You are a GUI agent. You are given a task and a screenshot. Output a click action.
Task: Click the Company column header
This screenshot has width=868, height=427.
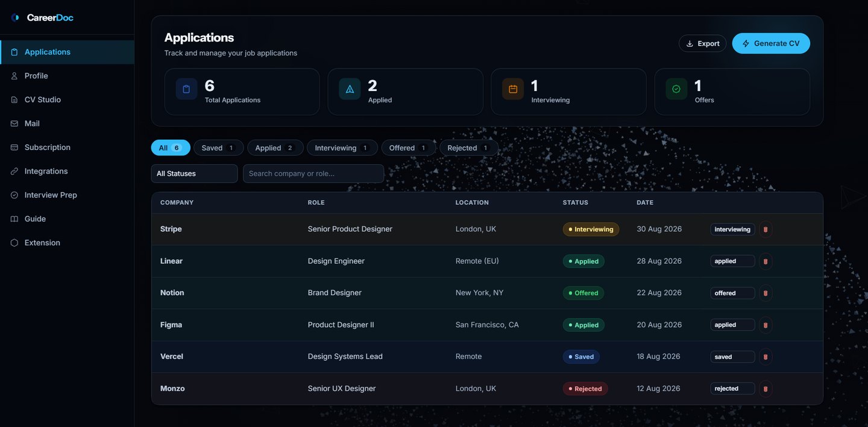tap(177, 202)
